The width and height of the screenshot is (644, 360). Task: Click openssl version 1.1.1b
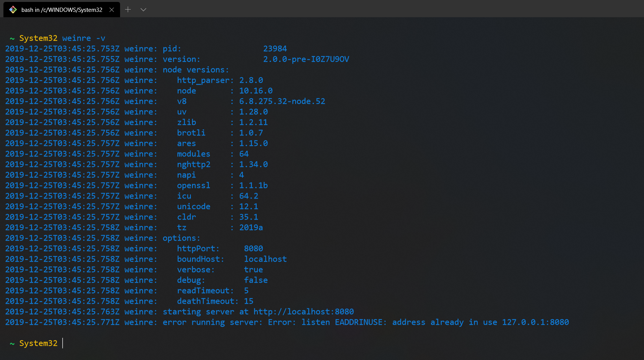(254, 186)
